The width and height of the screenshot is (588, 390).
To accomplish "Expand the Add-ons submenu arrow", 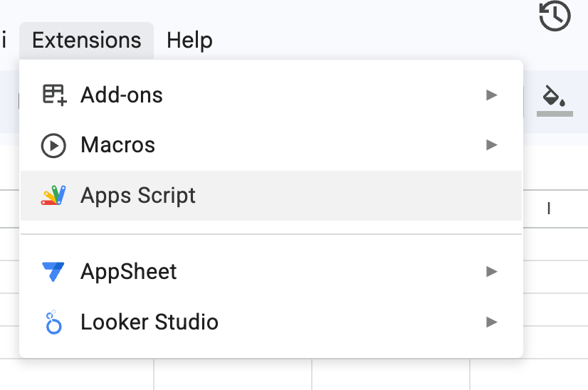I will pyautogui.click(x=491, y=95).
